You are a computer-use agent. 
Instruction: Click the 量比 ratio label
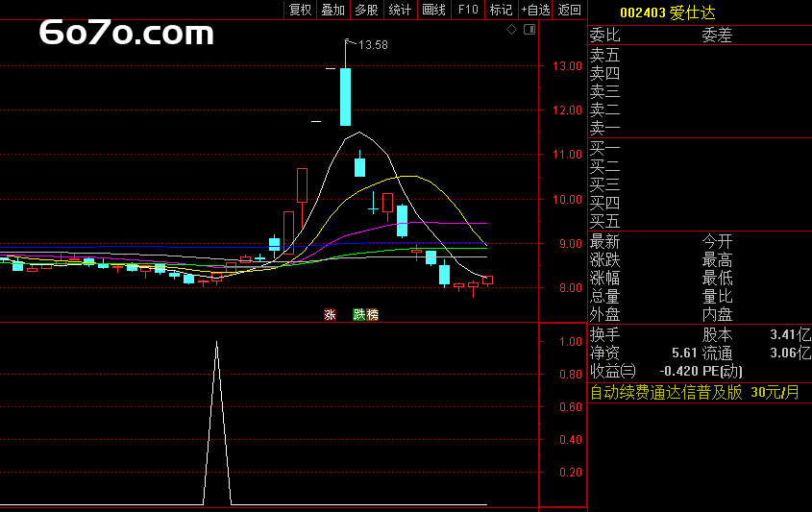click(717, 296)
